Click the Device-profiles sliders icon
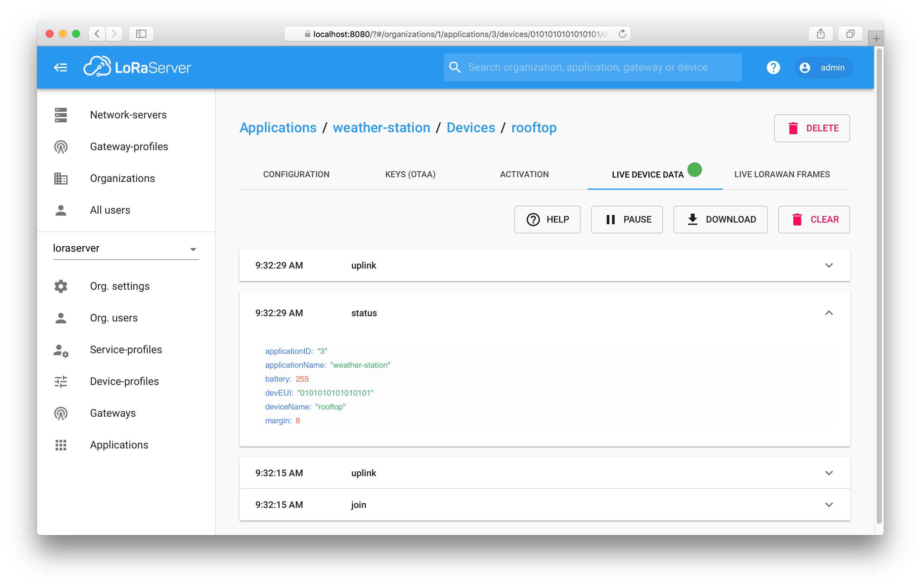The height and width of the screenshot is (588, 921). coord(61,382)
